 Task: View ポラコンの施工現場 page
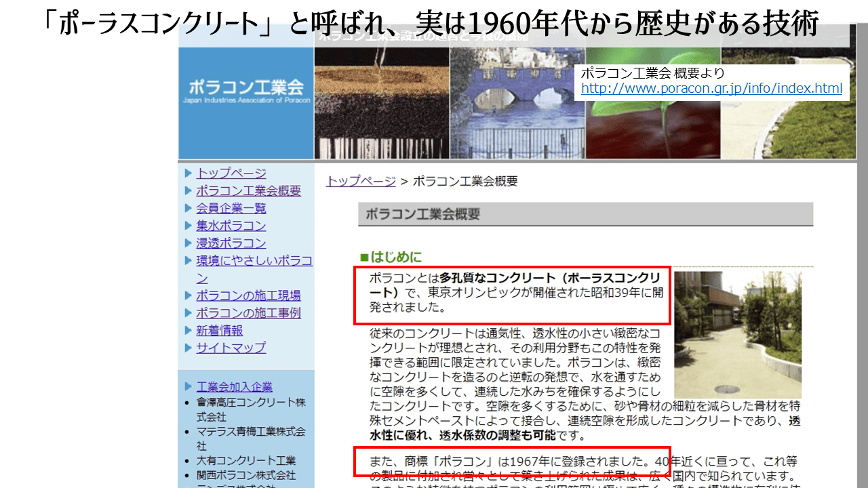[x=248, y=296]
